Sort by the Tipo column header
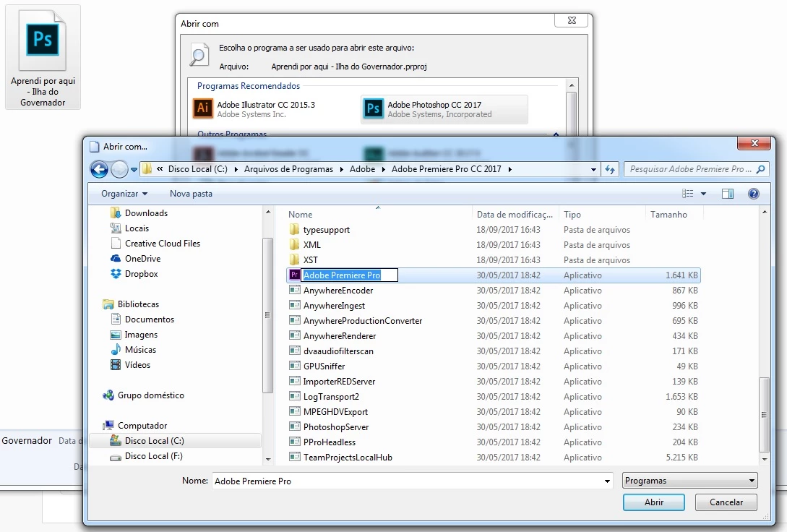787x532 pixels. (602, 214)
